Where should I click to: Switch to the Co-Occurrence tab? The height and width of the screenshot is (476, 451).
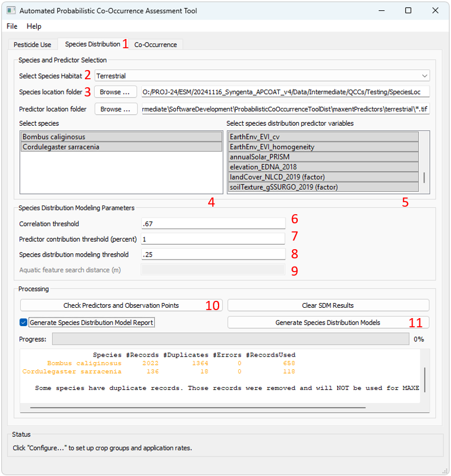pyautogui.click(x=155, y=45)
